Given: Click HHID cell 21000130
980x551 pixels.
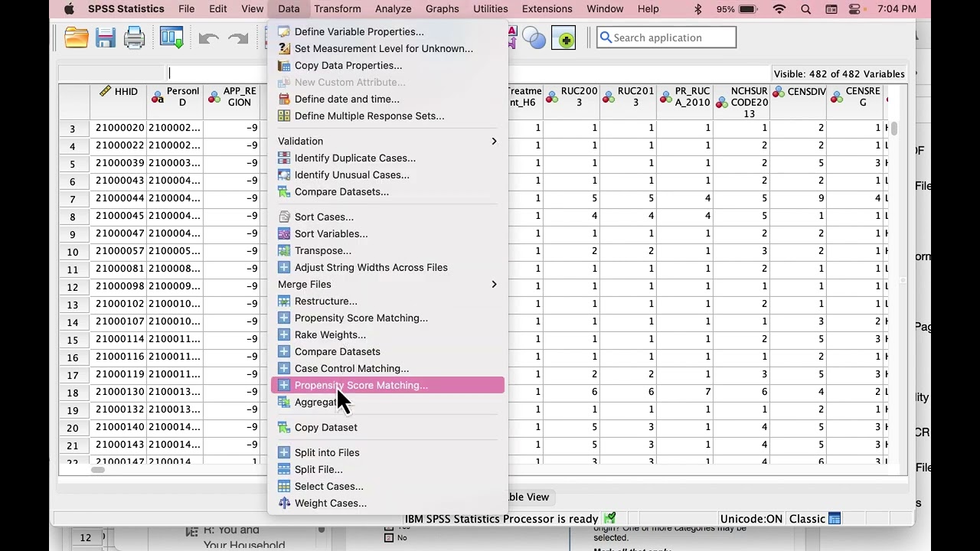Looking at the screenshot, I should [119, 392].
